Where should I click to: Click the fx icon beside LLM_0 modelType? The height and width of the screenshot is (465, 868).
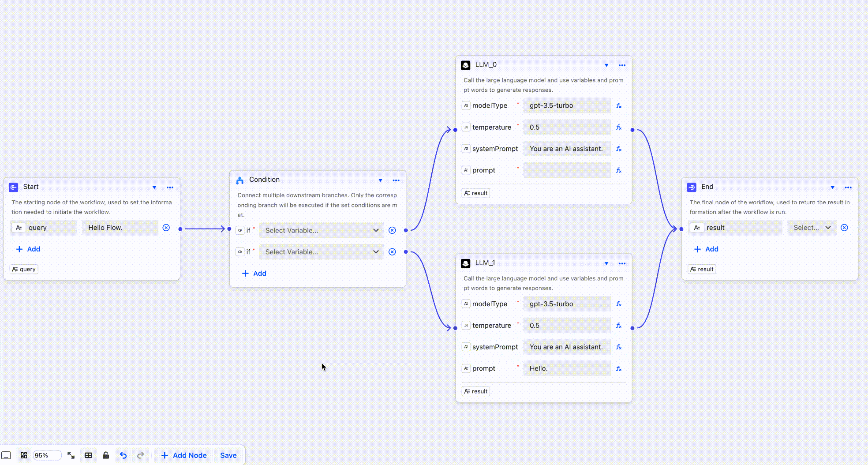coord(619,106)
